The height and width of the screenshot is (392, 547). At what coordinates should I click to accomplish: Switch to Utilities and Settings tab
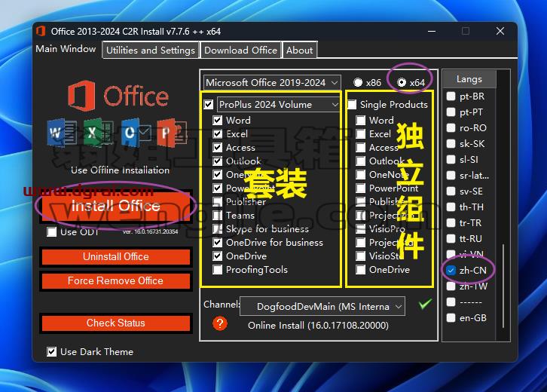(151, 51)
